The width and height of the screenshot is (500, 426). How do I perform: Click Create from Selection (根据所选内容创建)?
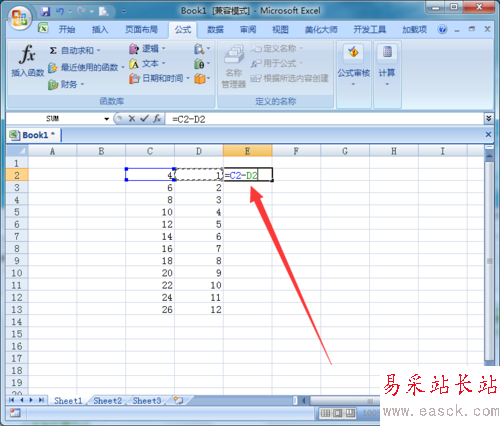coord(289,78)
